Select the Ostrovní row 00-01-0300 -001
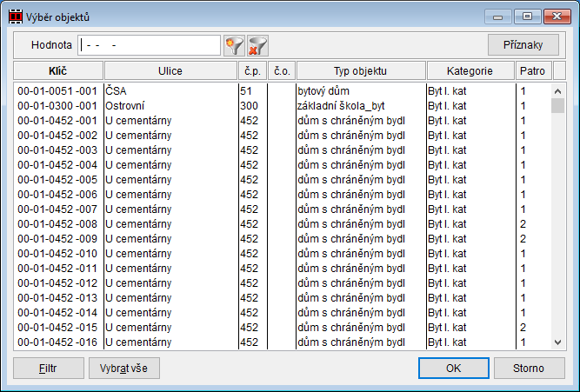Screen dimensions: 580x392 (59, 105)
